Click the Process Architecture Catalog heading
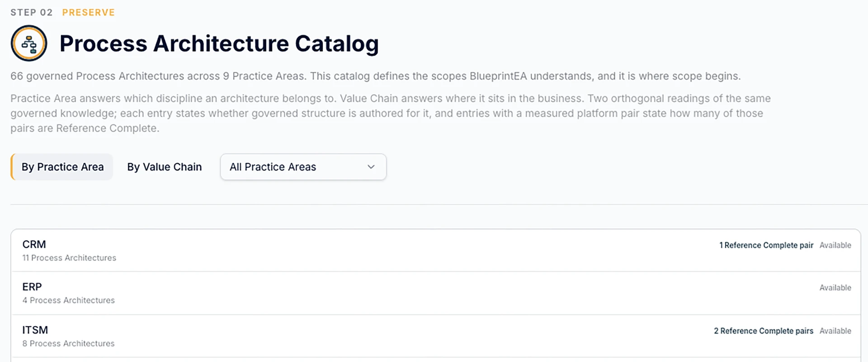Viewport: 868px width, 362px height. click(x=219, y=44)
